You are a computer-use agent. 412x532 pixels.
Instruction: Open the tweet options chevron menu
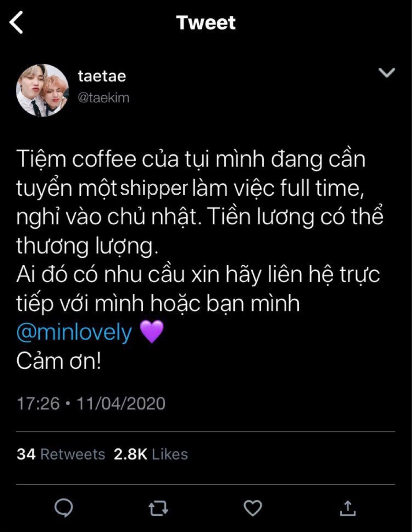pos(387,73)
